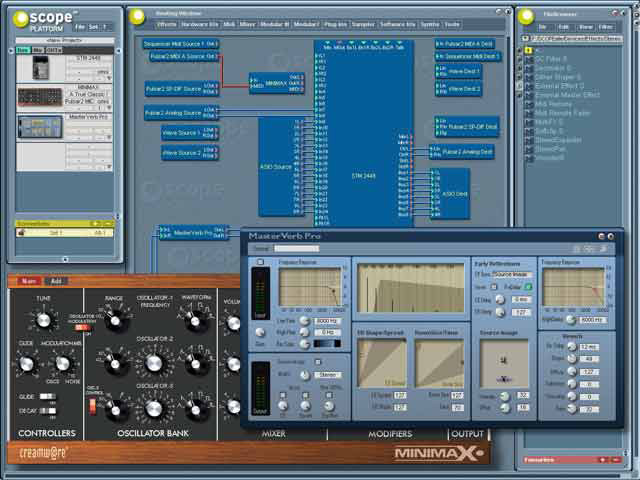Click the Oscillator-2 frequency knob
Viewport: 640px width, 480px height.
(154, 363)
